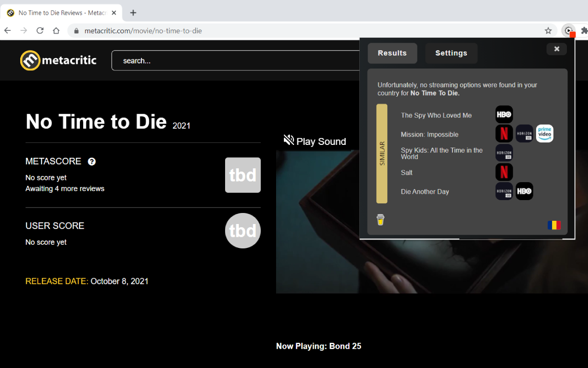Click the address bar URL
Image resolution: width=588 pixels, height=368 pixels.
point(143,31)
